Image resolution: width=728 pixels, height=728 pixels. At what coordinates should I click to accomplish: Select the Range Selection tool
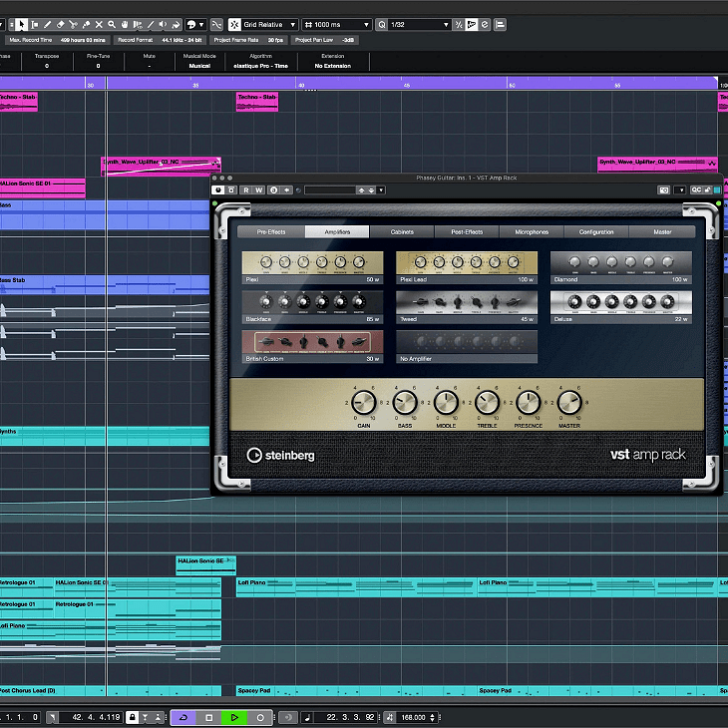click(34, 25)
